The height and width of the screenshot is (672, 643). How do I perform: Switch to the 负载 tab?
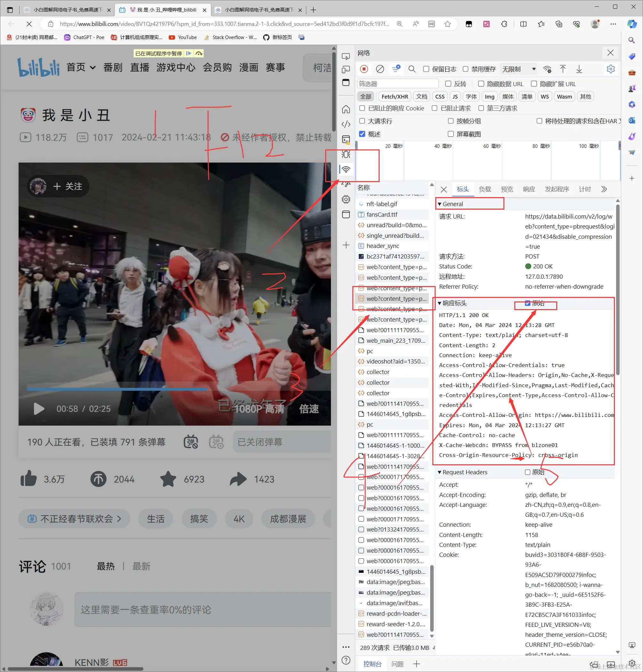tap(485, 189)
